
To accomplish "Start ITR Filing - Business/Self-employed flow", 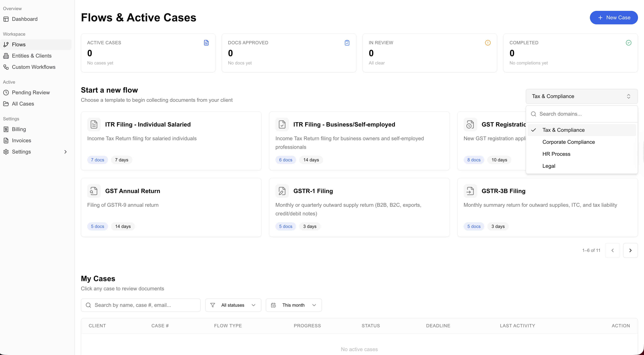I will tap(359, 141).
